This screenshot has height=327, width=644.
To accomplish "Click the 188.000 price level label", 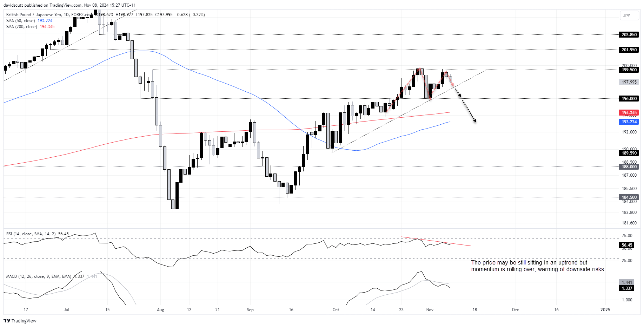I will (x=629, y=167).
